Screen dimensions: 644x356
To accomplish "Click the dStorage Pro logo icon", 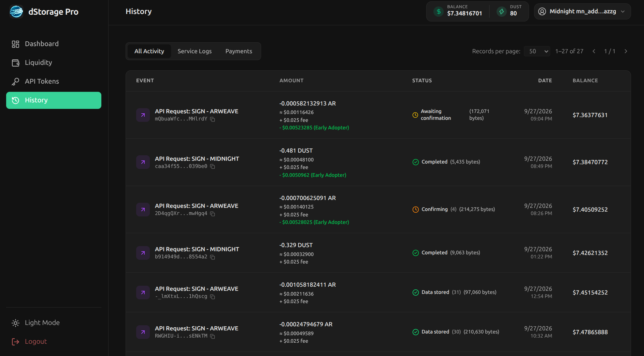I will (x=16, y=12).
